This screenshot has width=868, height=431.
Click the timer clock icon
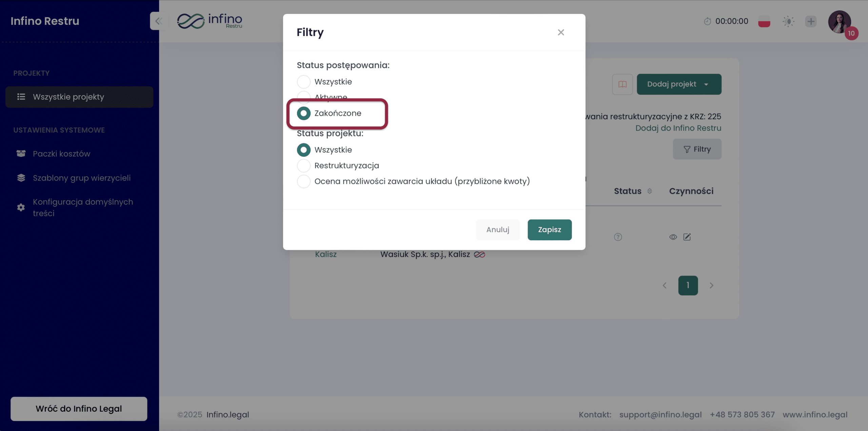[707, 21]
